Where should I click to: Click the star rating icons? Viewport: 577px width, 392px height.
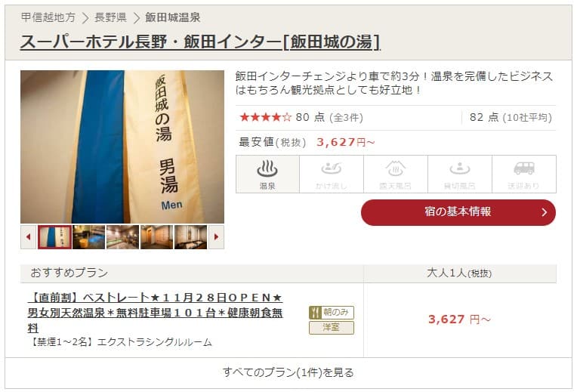point(265,117)
